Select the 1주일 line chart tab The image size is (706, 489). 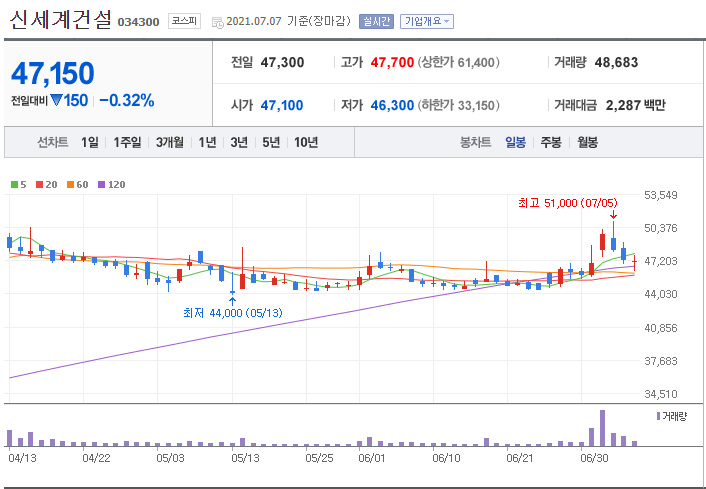(127, 143)
